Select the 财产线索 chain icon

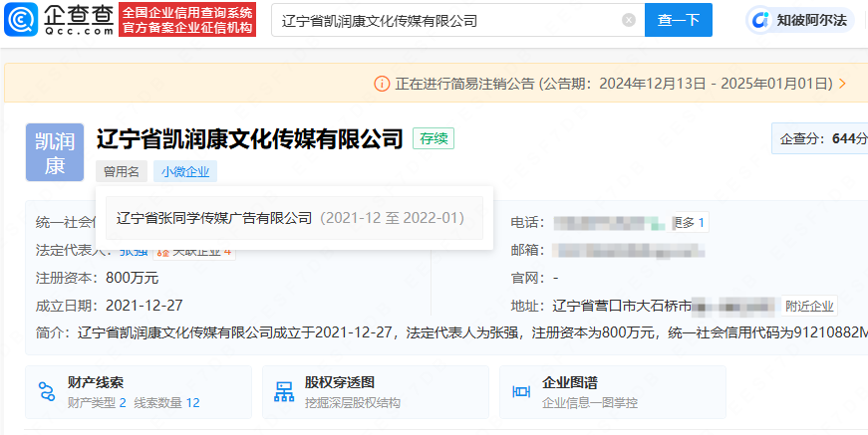(47, 391)
